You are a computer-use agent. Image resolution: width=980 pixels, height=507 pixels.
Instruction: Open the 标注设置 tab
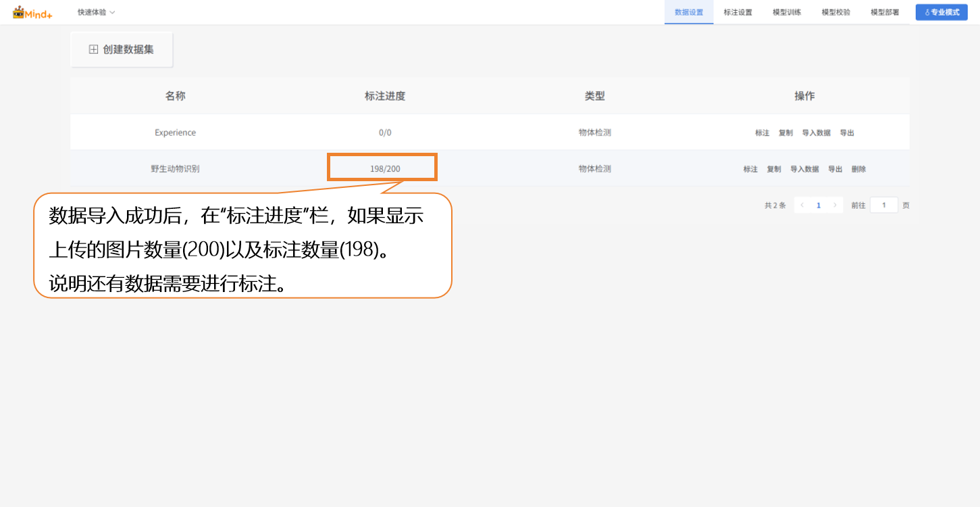pyautogui.click(x=738, y=12)
